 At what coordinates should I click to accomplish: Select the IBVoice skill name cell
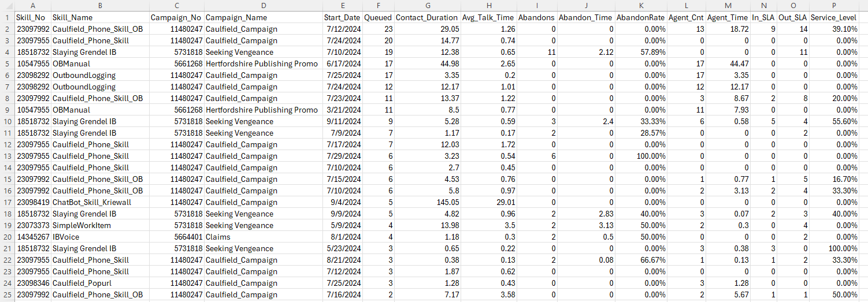click(x=100, y=237)
